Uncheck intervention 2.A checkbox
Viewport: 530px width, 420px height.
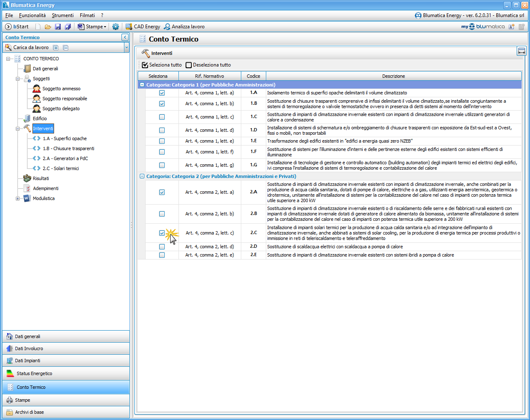162,192
